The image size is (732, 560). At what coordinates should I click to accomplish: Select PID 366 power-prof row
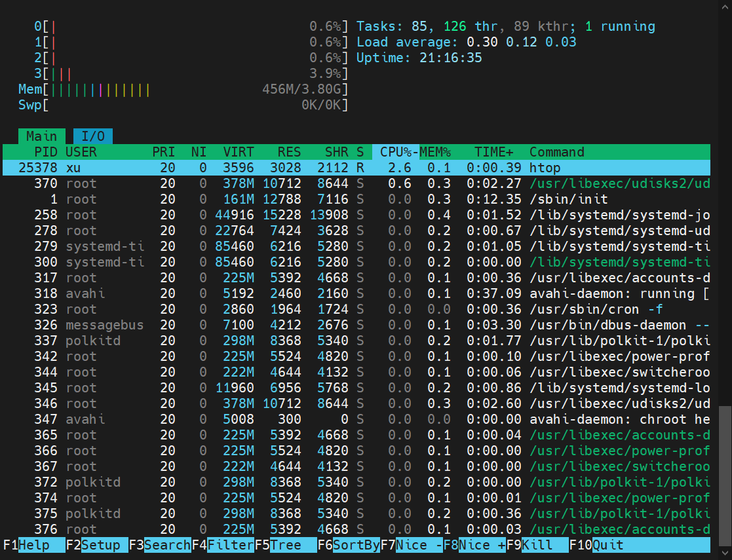[x=356, y=451]
